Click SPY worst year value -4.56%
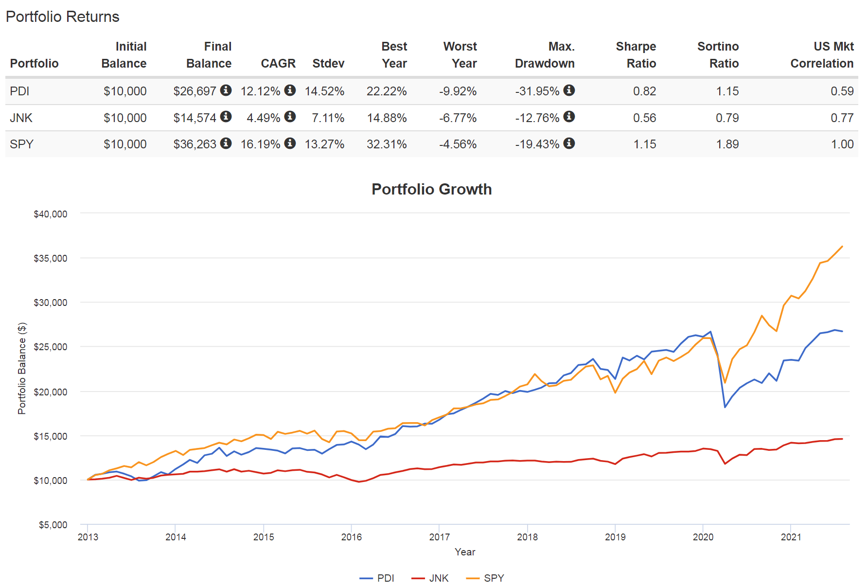The width and height of the screenshot is (868, 588). pyautogui.click(x=458, y=144)
